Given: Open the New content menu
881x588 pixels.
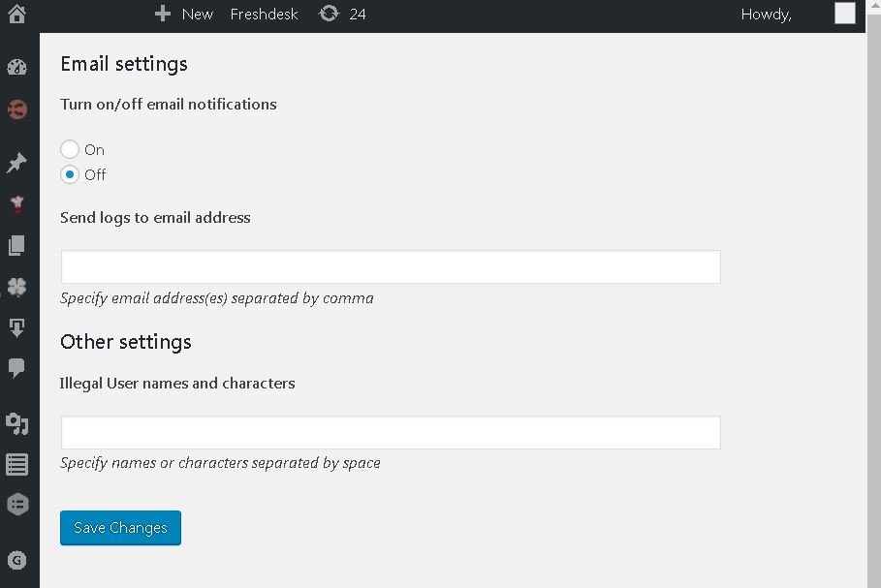Looking at the screenshot, I should [184, 14].
